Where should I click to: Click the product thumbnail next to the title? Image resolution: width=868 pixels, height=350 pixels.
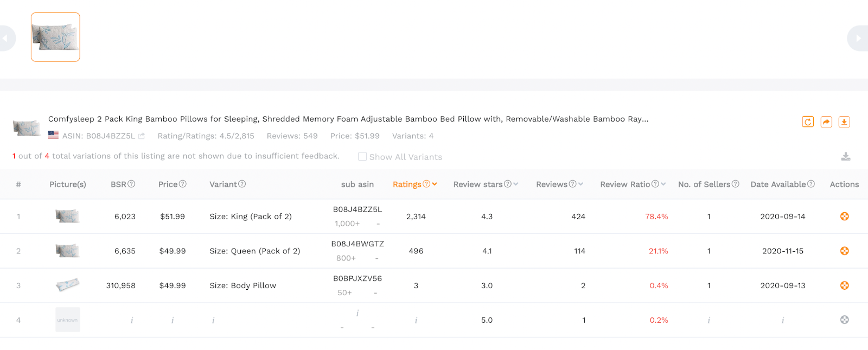click(x=27, y=128)
